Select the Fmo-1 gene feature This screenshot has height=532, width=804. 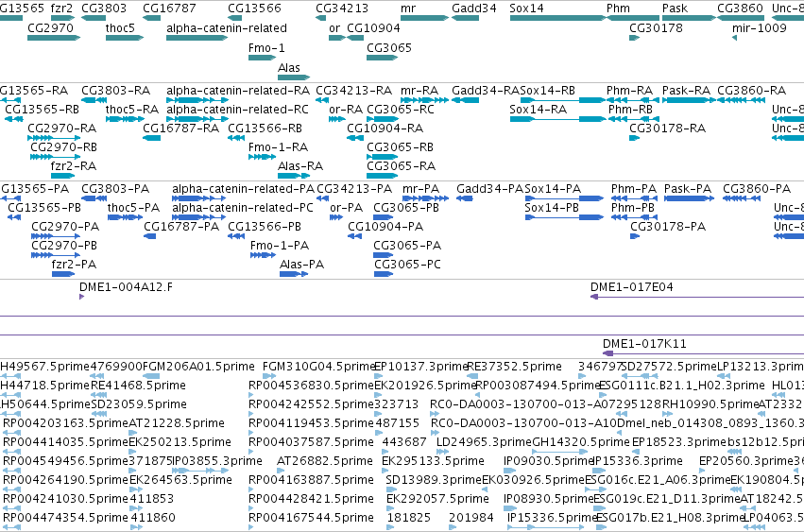pyautogui.click(x=262, y=58)
